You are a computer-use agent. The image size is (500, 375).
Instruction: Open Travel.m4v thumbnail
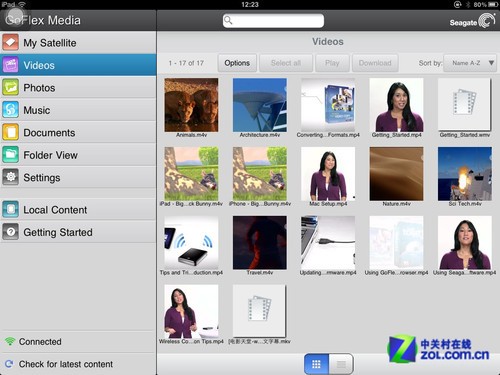pos(260,243)
